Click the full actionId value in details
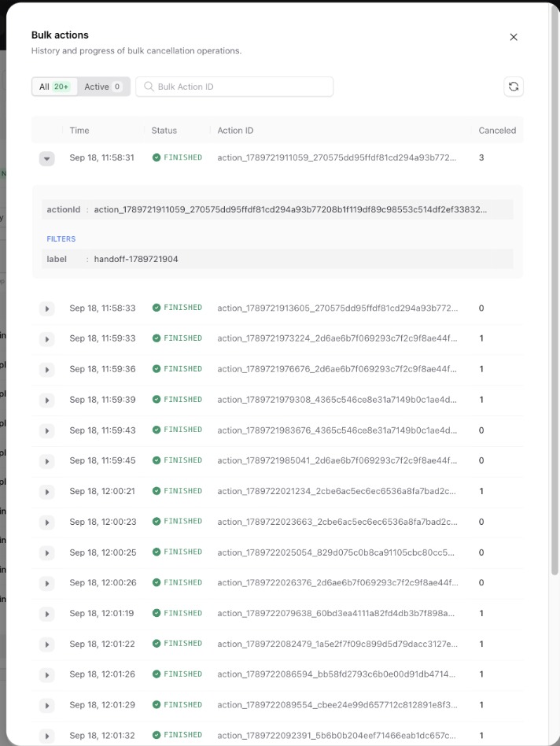Viewport: 560px width, 746px height. click(x=290, y=209)
